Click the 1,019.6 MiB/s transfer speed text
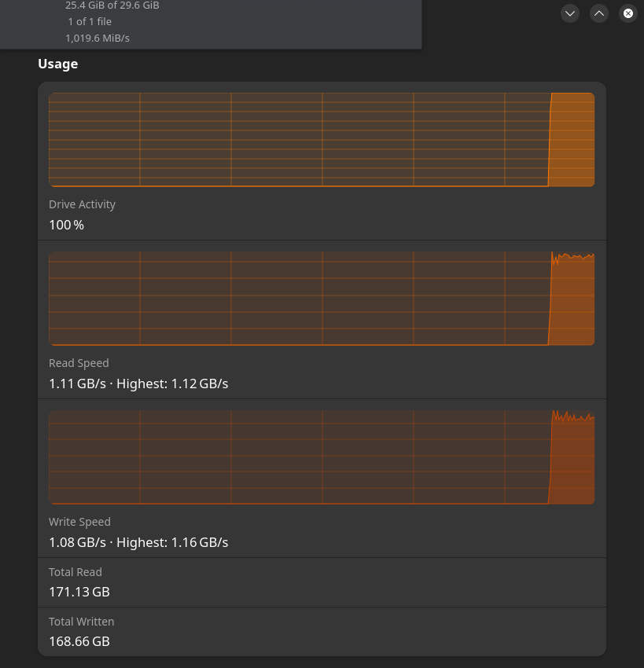Screen dimensions: 644x668 98,37
